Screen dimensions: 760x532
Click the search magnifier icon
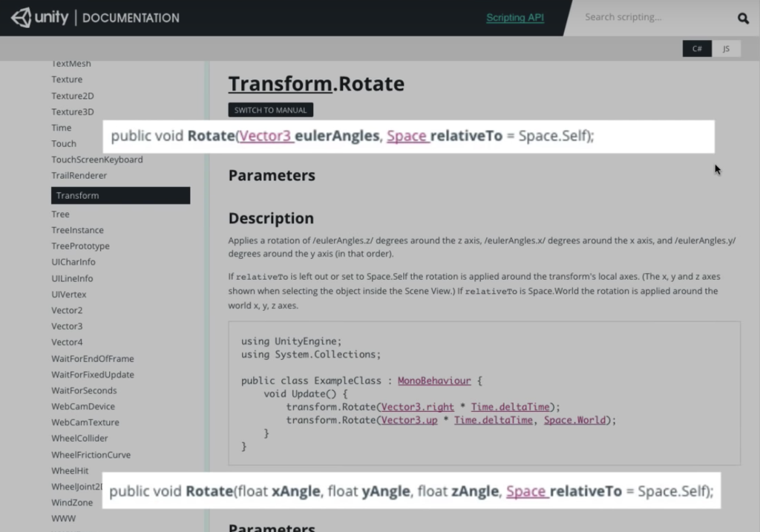tap(743, 19)
